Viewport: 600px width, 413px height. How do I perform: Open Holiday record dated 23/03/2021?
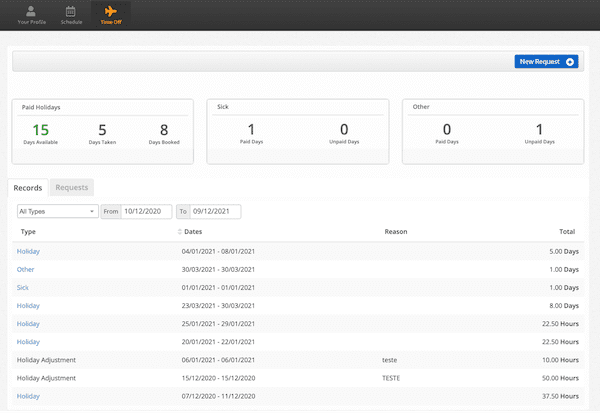click(x=28, y=306)
